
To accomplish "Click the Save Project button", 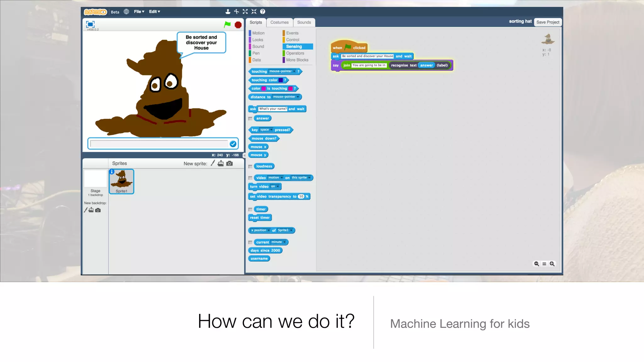I will pos(548,22).
